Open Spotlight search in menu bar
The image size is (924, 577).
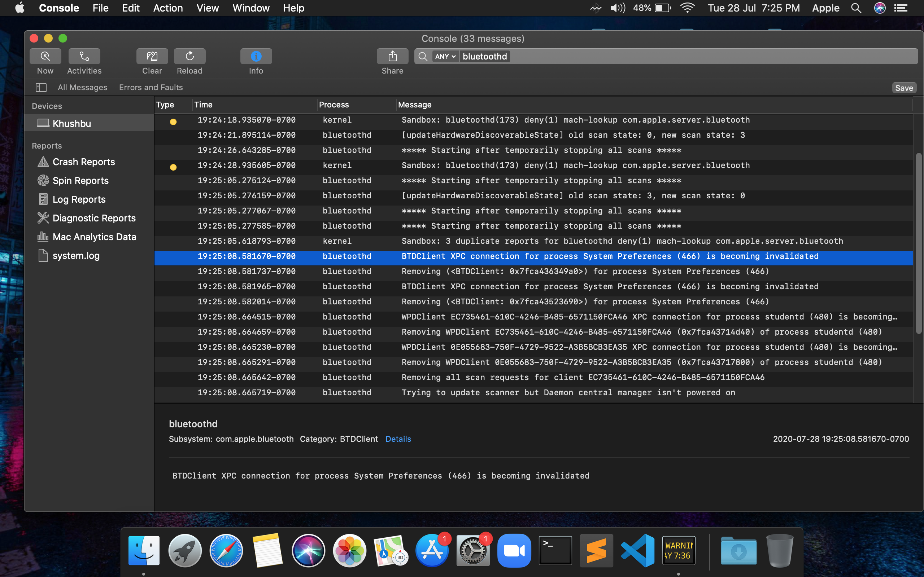point(856,8)
